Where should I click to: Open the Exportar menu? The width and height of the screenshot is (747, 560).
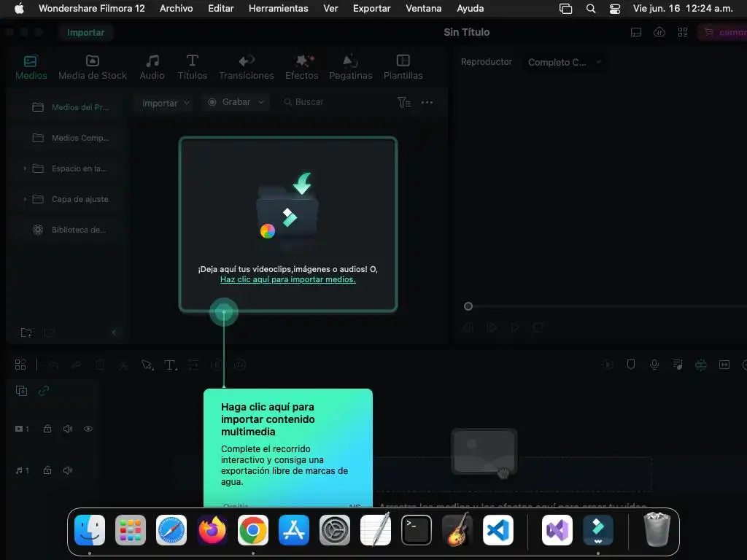tap(371, 8)
